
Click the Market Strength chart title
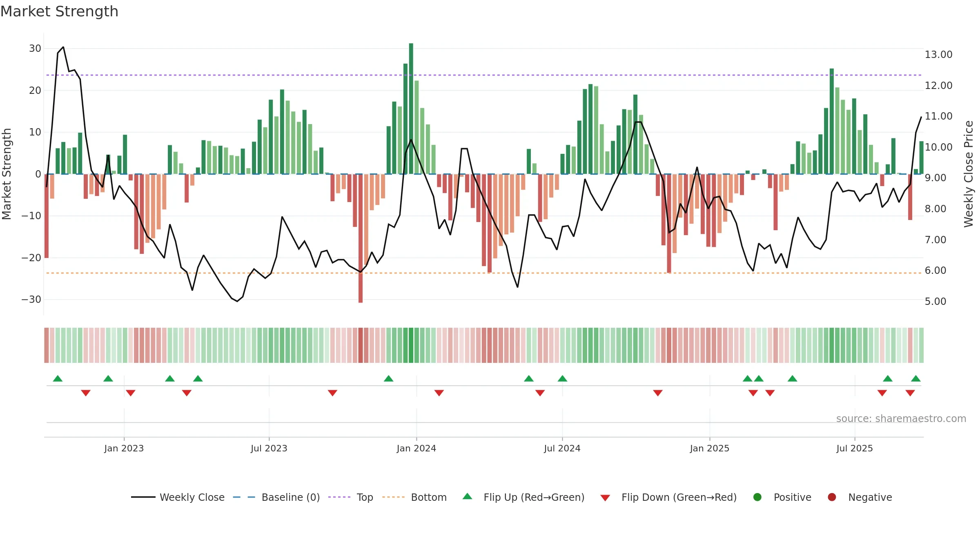click(59, 11)
